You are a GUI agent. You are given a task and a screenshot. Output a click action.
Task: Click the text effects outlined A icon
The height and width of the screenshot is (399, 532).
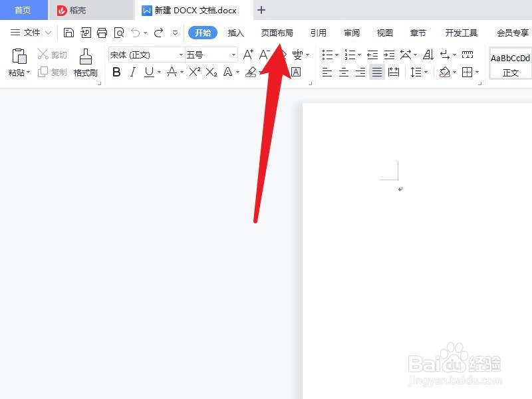coord(227,72)
